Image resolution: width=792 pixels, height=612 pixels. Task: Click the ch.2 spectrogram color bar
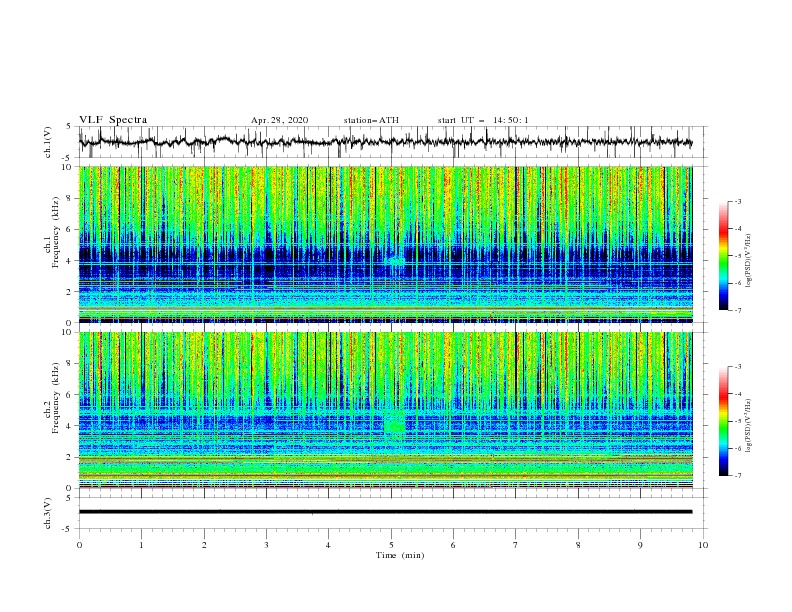coord(724,421)
